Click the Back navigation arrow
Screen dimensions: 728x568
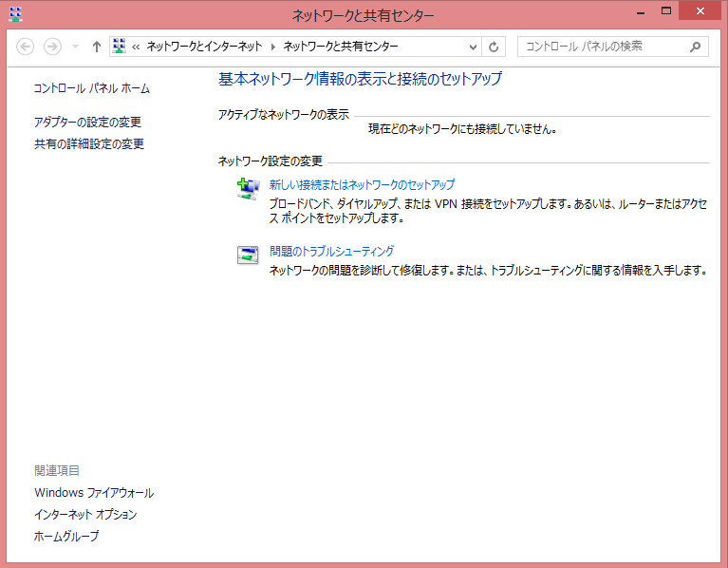[x=25, y=47]
